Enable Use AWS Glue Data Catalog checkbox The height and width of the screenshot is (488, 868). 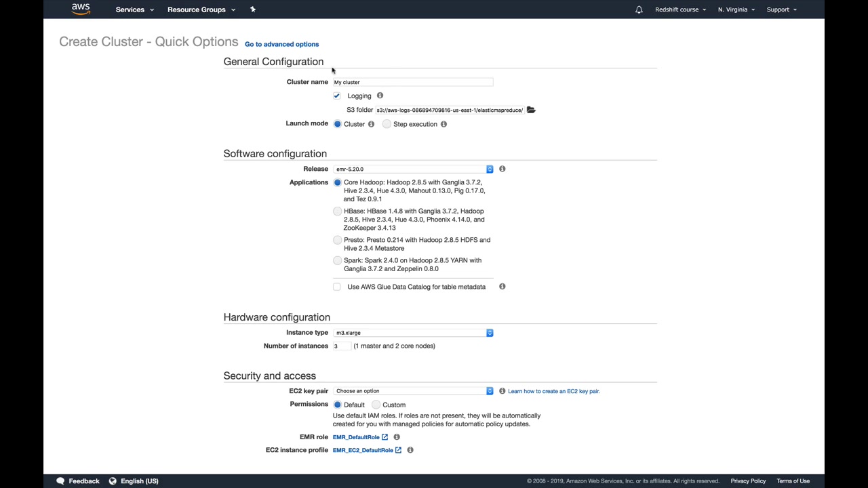(337, 287)
